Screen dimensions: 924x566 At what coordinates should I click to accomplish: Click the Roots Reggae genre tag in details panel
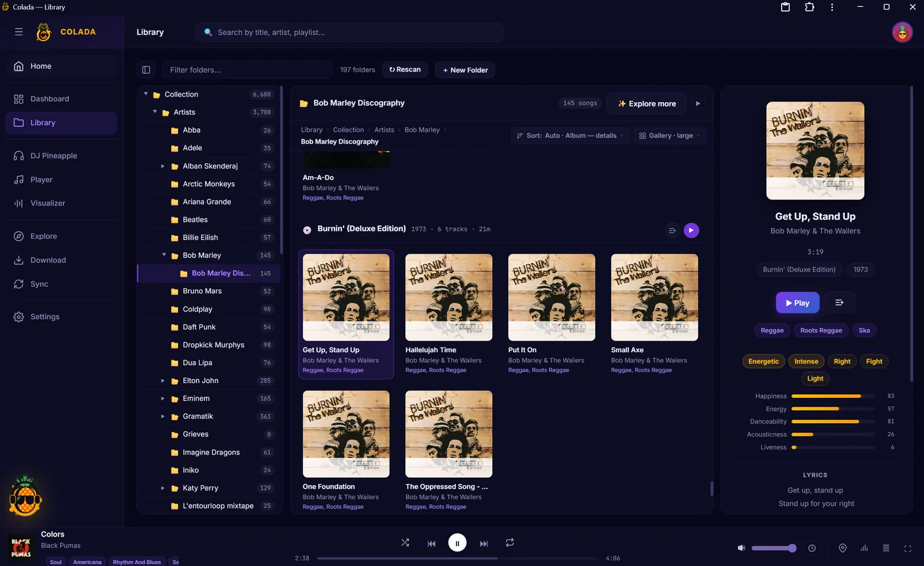pyautogui.click(x=821, y=330)
